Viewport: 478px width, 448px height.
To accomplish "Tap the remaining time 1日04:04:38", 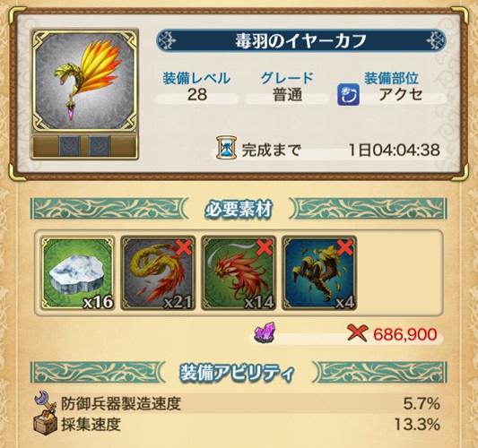I will pyautogui.click(x=395, y=151).
